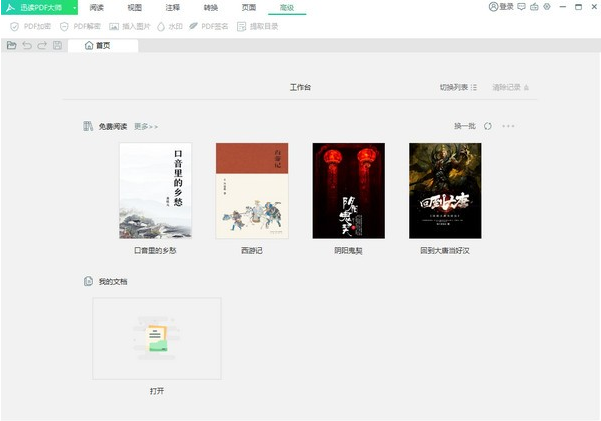Click 换一批 to refresh book list

click(x=465, y=127)
